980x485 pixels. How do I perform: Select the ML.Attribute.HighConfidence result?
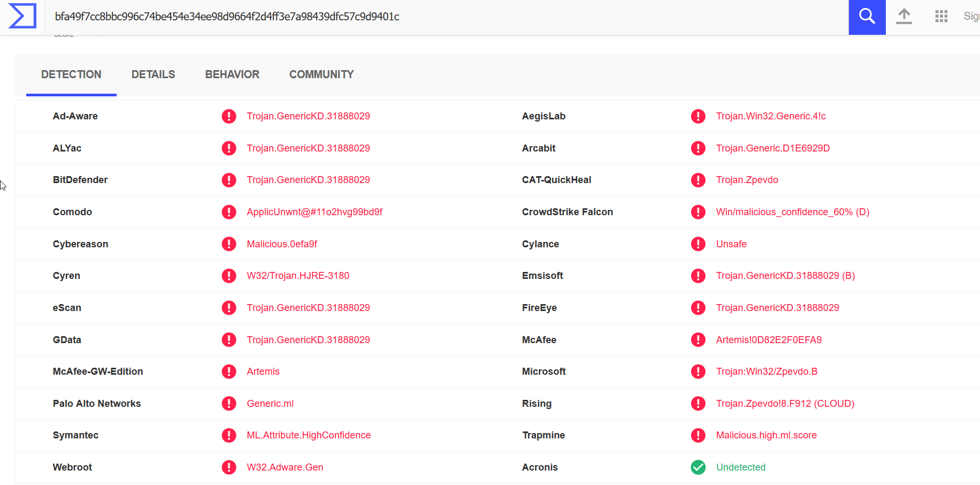click(x=309, y=435)
